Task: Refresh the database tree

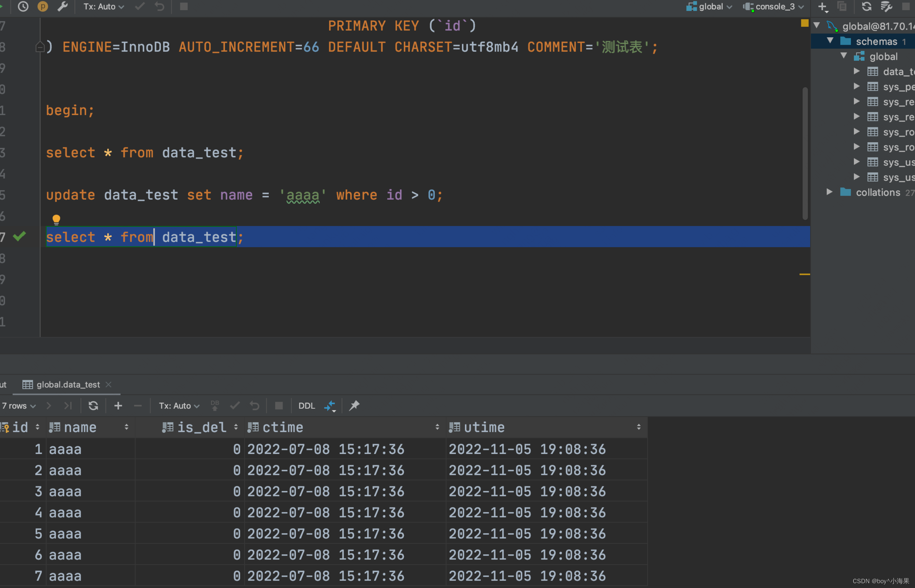Action: click(866, 6)
